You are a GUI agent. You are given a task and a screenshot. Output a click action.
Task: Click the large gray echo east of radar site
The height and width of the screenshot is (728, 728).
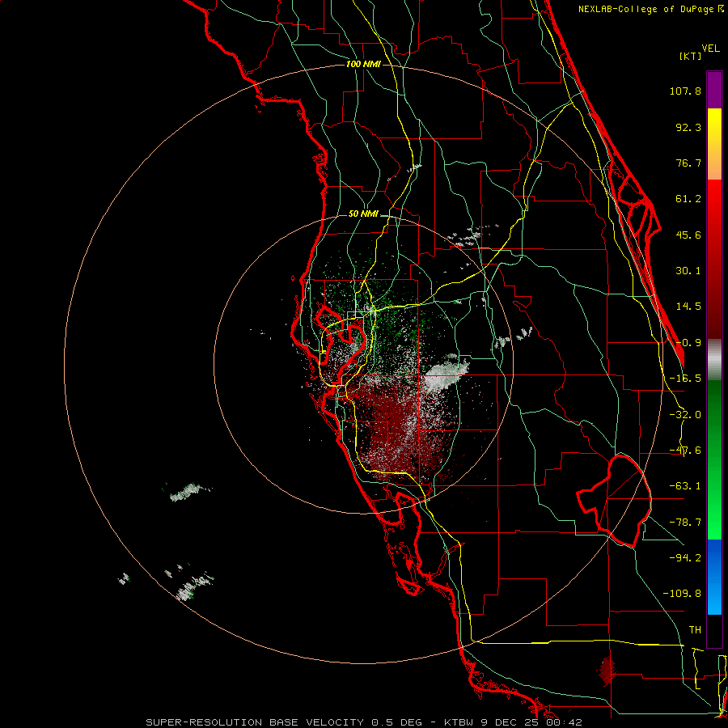click(446, 374)
